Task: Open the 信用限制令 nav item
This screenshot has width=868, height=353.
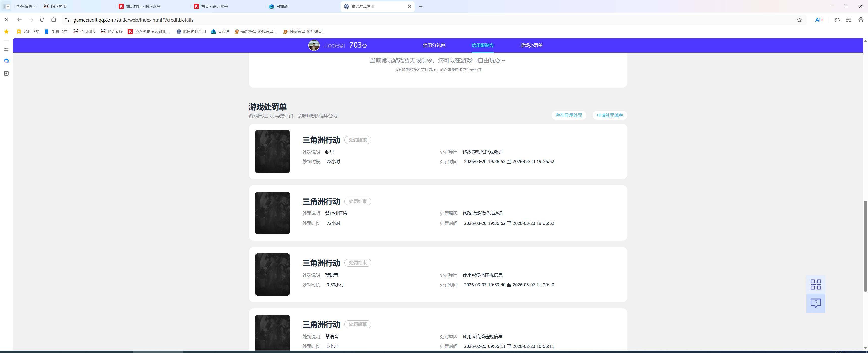Action: [x=482, y=45]
